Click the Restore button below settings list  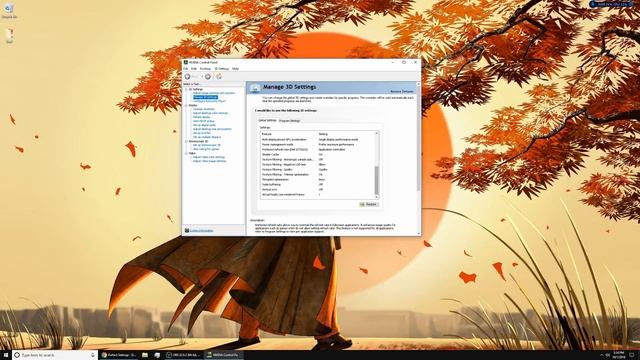coord(369,204)
